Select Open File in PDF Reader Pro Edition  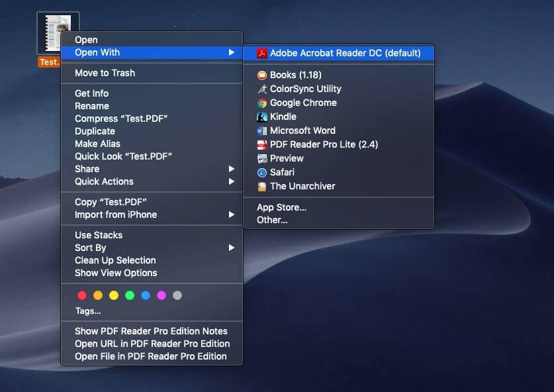pyautogui.click(x=152, y=356)
